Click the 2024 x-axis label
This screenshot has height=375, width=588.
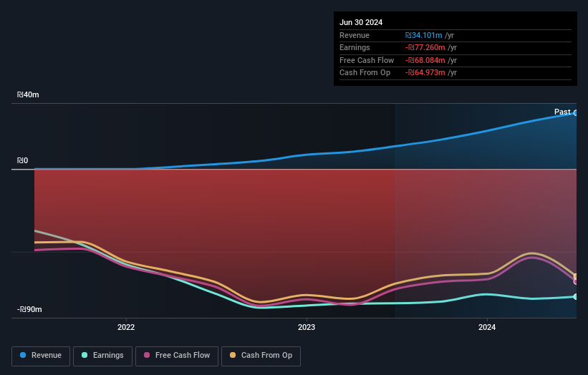[x=487, y=327]
